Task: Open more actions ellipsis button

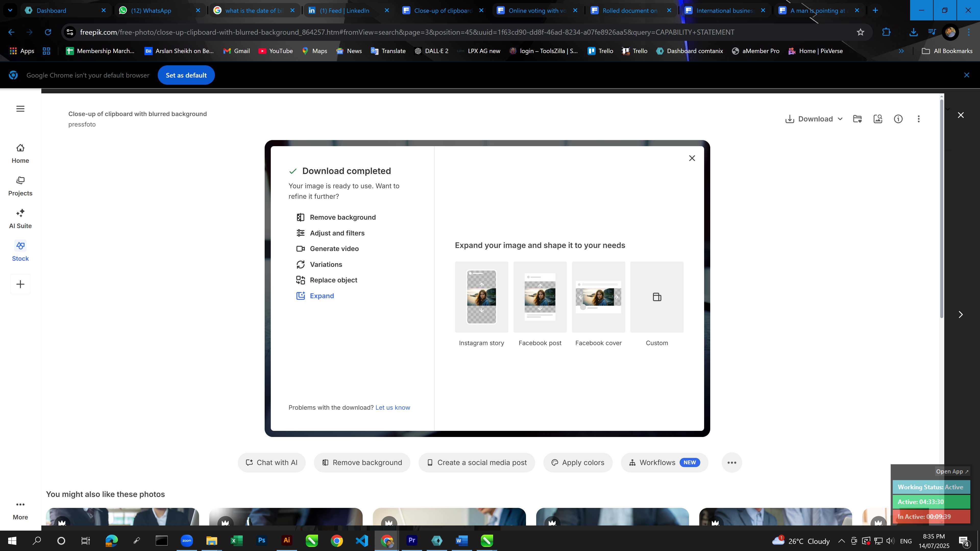Action: [732, 463]
